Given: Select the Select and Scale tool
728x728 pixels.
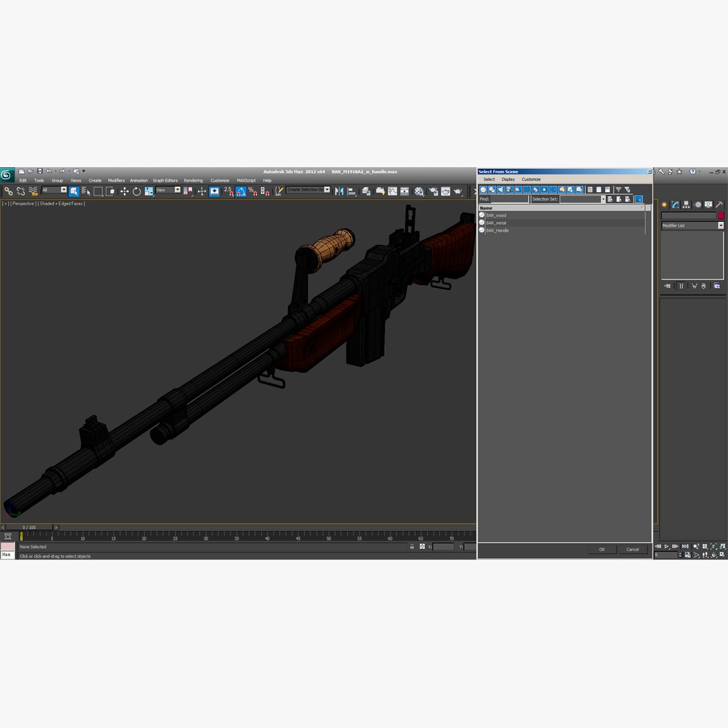Looking at the screenshot, I should tap(148, 191).
